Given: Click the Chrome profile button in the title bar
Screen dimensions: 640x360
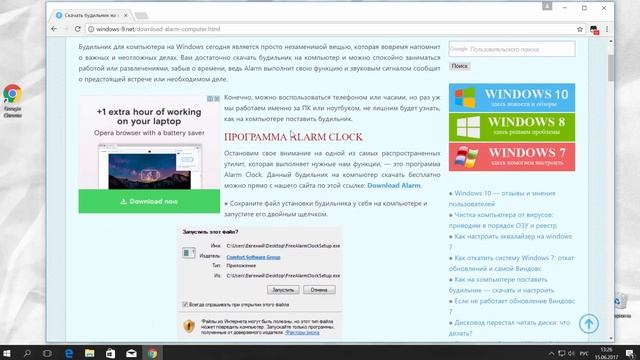Looking at the screenshot, I should [x=547, y=6].
